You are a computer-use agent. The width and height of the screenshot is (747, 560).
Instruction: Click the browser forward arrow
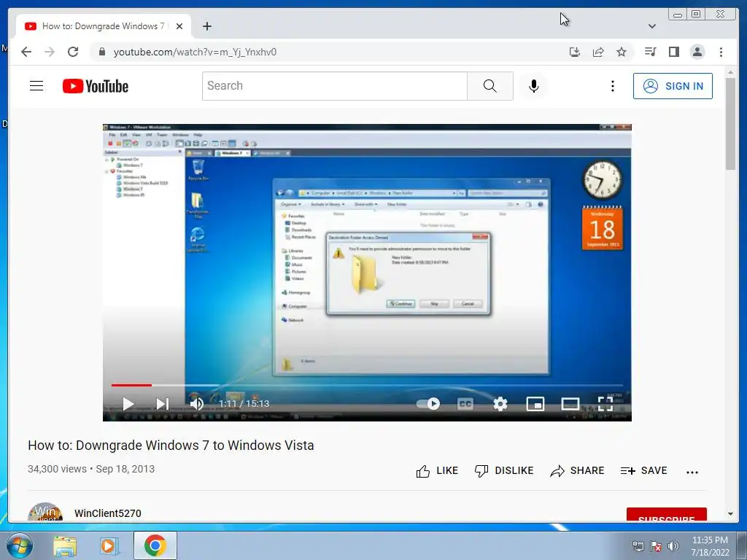(50, 52)
